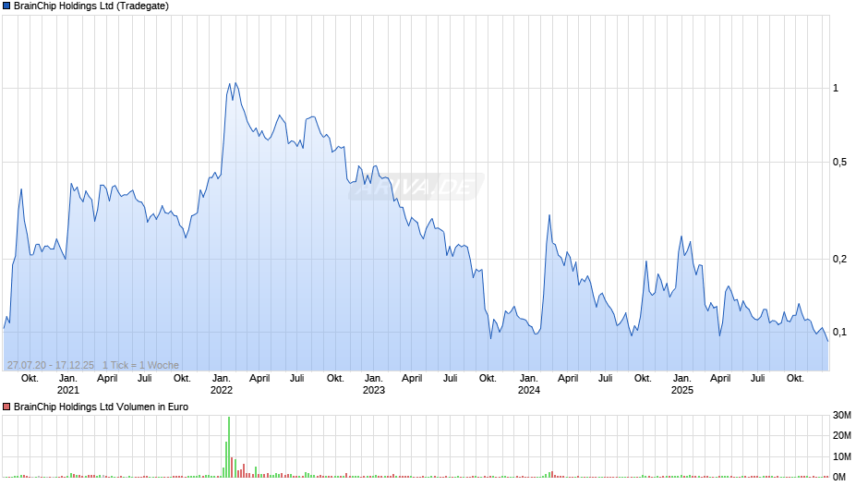Click the price axis label 0,5
The width and height of the screenshot is (868, 486).
click(x=839, y=163)
